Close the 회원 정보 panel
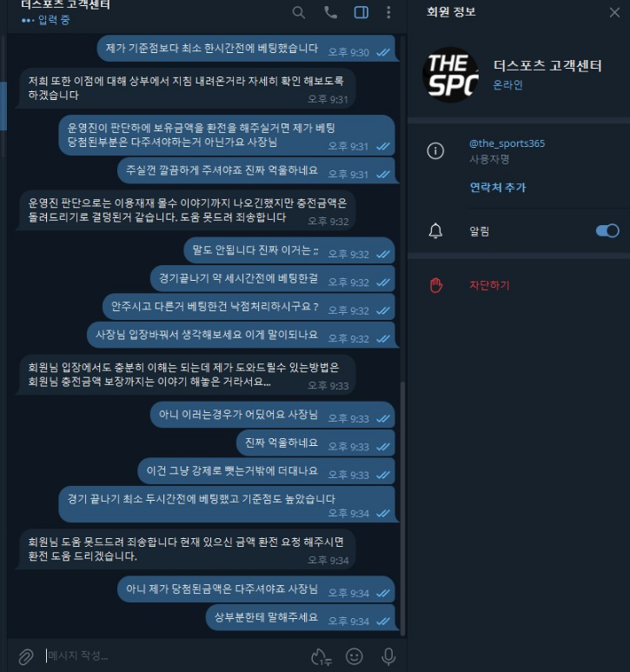Viewport: 630px width, 672px height. coord(614,12)
